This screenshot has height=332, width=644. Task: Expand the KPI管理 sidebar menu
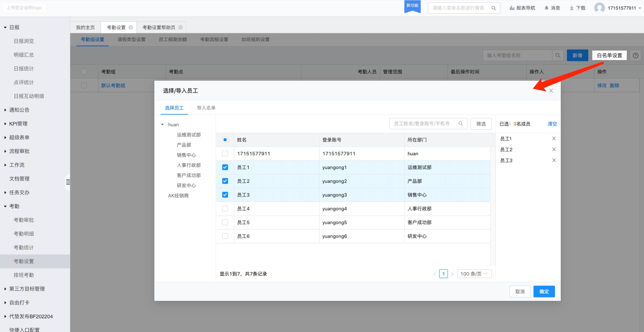tap(18, 124)
